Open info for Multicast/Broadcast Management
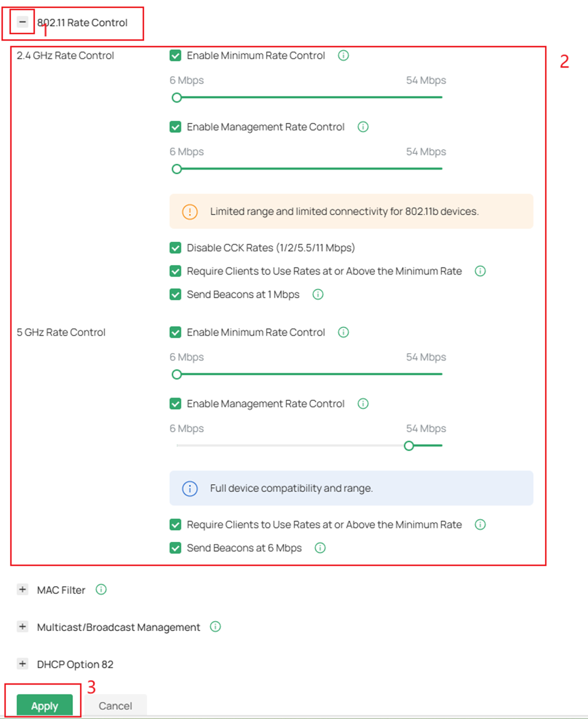This screenshot has height=719, width=588. pyautogui.click(x=215, y=627)
